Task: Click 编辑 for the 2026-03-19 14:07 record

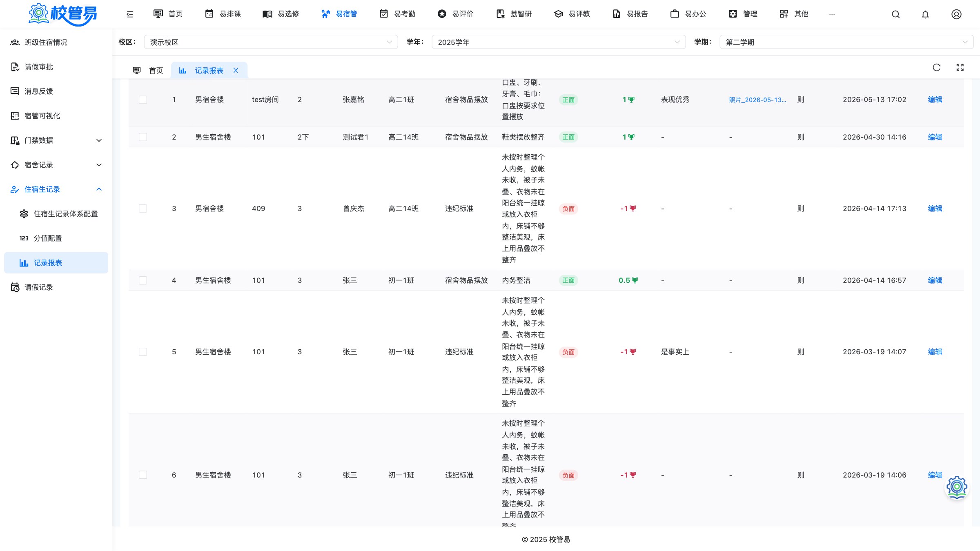Action: [935, 352]
